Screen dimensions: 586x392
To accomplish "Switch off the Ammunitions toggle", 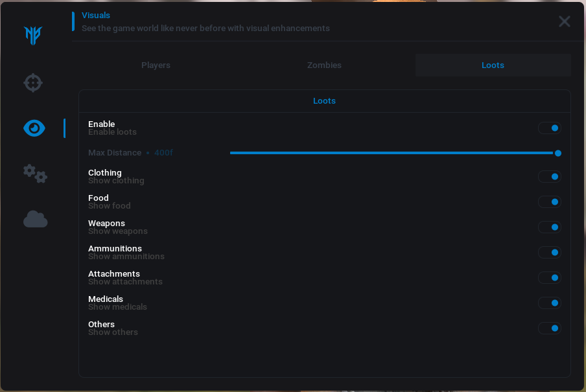I will [550, 253].
